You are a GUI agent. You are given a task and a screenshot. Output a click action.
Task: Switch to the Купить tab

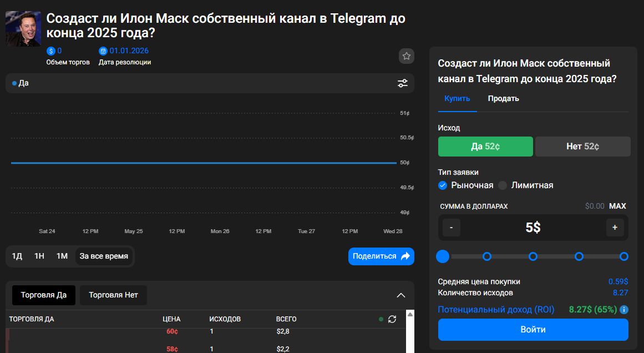pyautogui.click(x=457, y=99)
